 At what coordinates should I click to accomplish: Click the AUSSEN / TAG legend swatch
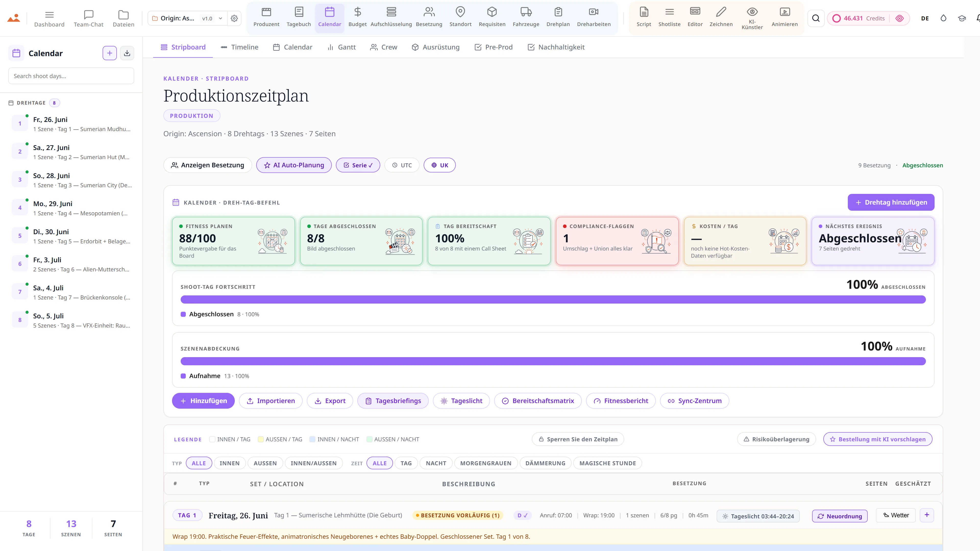coord(261,439)
